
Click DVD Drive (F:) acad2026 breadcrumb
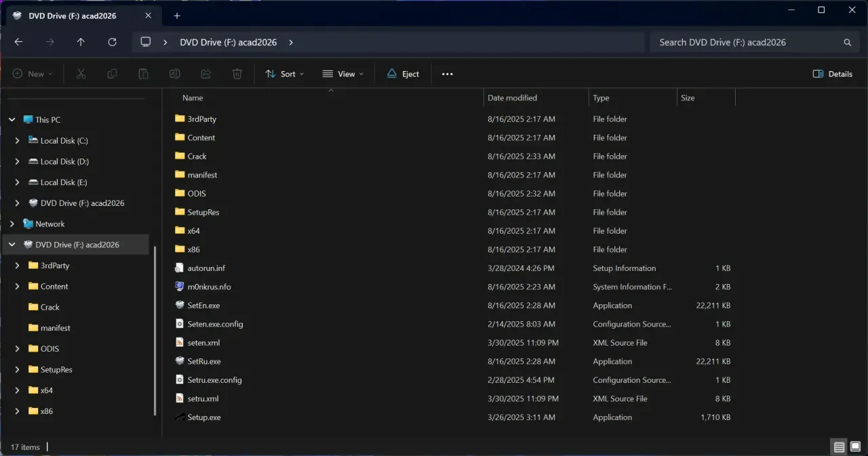228,42
